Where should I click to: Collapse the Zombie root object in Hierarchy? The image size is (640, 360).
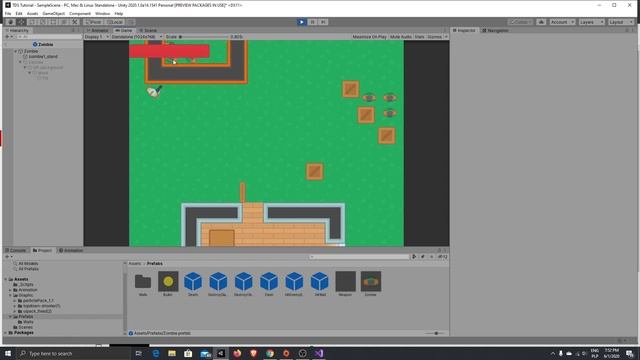[16, 51]
